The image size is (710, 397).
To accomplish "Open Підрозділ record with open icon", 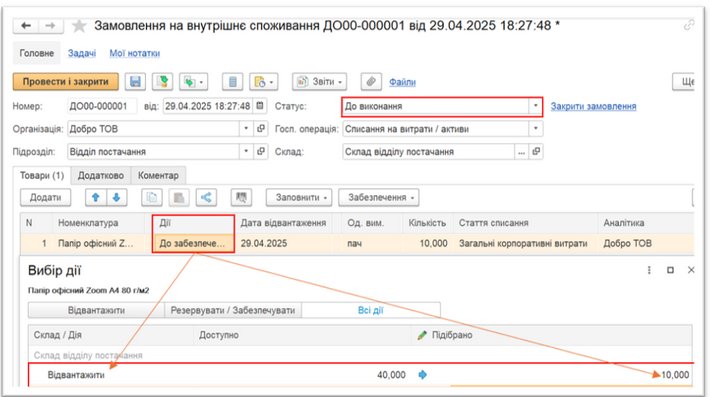I will pos(261,151).
